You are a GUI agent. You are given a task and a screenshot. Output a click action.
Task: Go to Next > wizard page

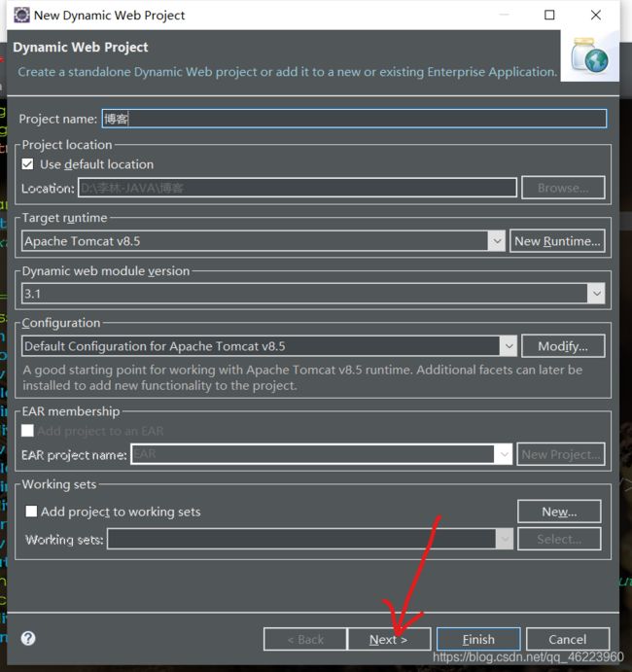pos(389,640)
